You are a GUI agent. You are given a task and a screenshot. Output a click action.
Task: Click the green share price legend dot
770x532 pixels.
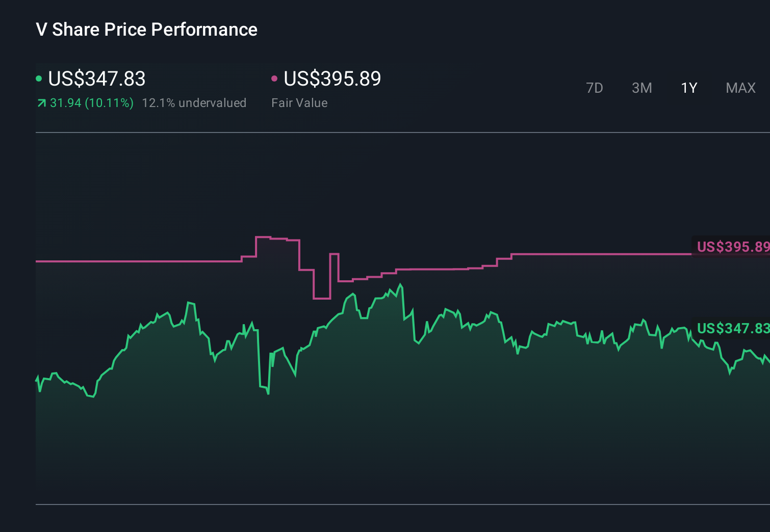(x=39, y=77)
